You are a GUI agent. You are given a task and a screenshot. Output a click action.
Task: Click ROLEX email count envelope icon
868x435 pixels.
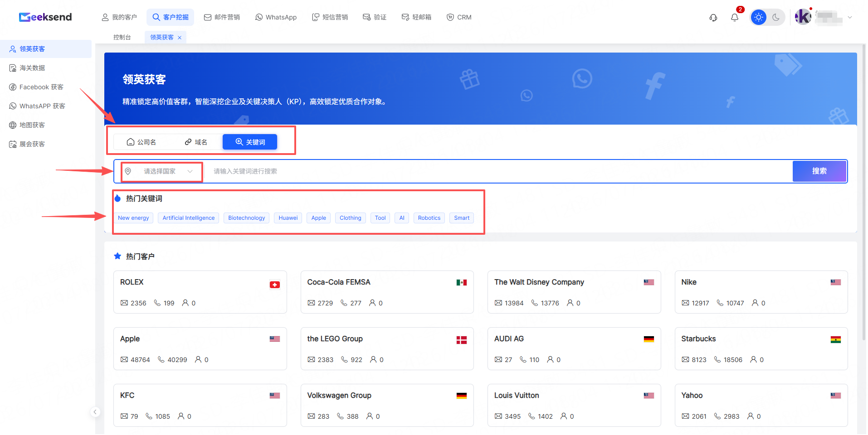pos(124,303)
